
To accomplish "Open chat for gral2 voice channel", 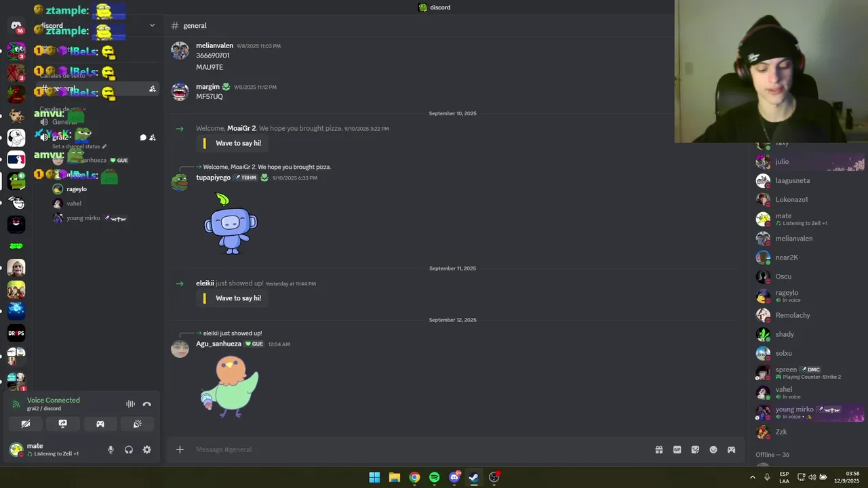I will point(143,138).
